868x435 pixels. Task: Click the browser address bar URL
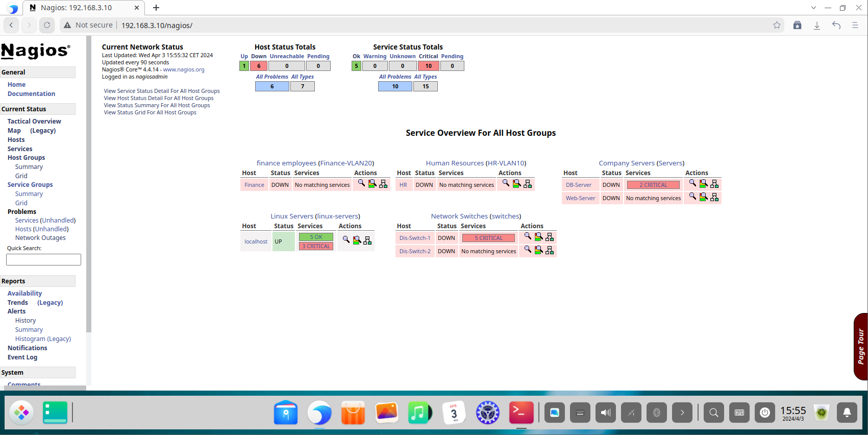157,25
